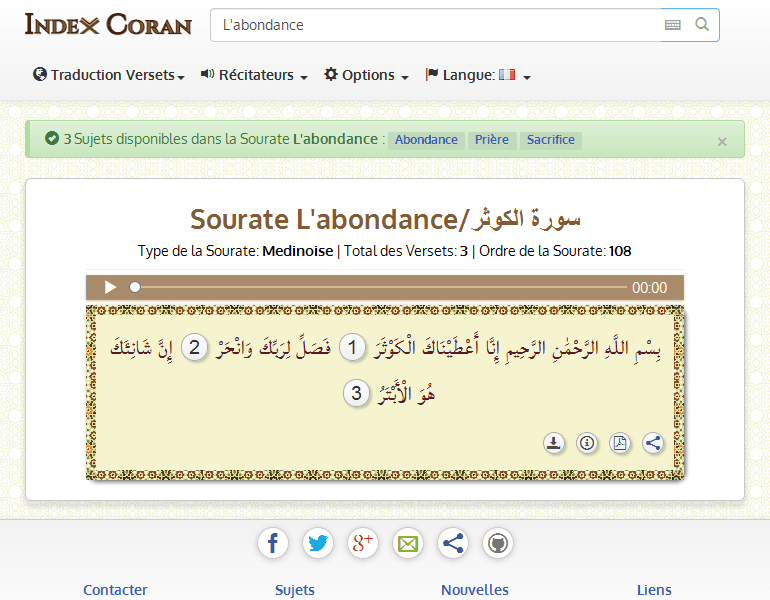770x600 pixels.
Task: Click the download icon below the verses
Action: coord(554,443)
